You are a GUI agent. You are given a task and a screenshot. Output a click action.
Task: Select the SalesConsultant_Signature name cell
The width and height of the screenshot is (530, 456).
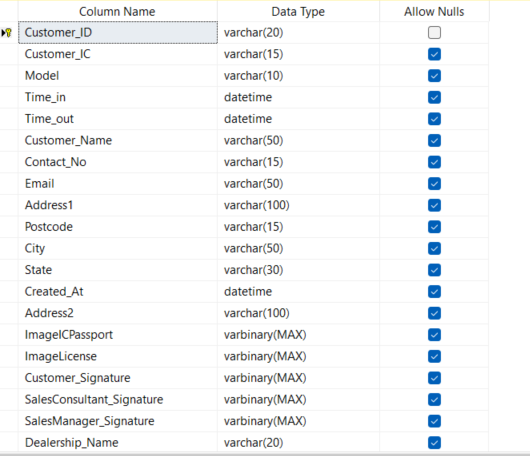118,400
